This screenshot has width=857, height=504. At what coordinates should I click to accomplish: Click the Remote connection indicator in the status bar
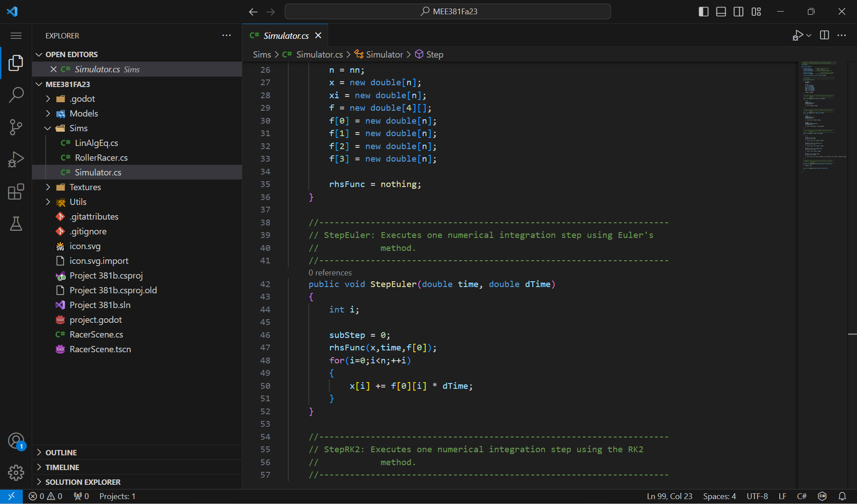pos(12,496)
